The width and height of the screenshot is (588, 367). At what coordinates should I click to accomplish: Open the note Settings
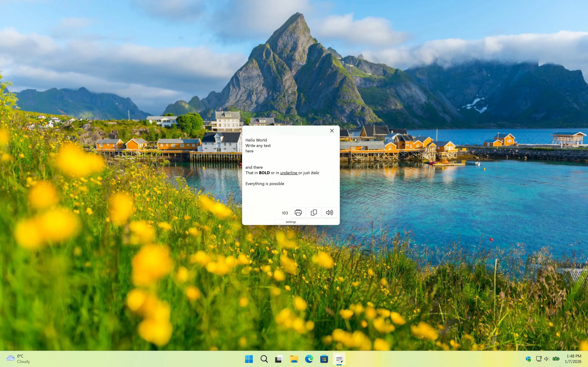click(291, 222)
